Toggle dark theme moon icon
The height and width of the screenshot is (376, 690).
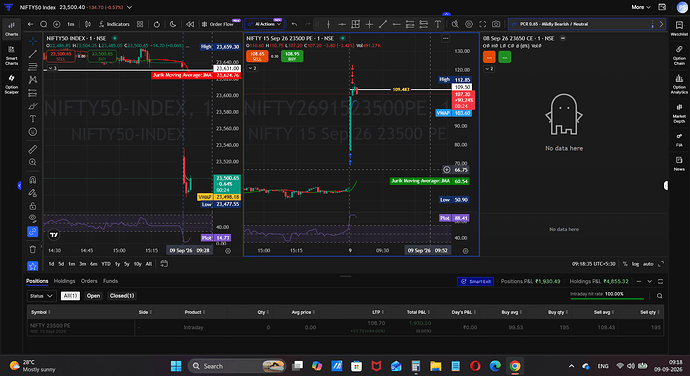(173, 24)
